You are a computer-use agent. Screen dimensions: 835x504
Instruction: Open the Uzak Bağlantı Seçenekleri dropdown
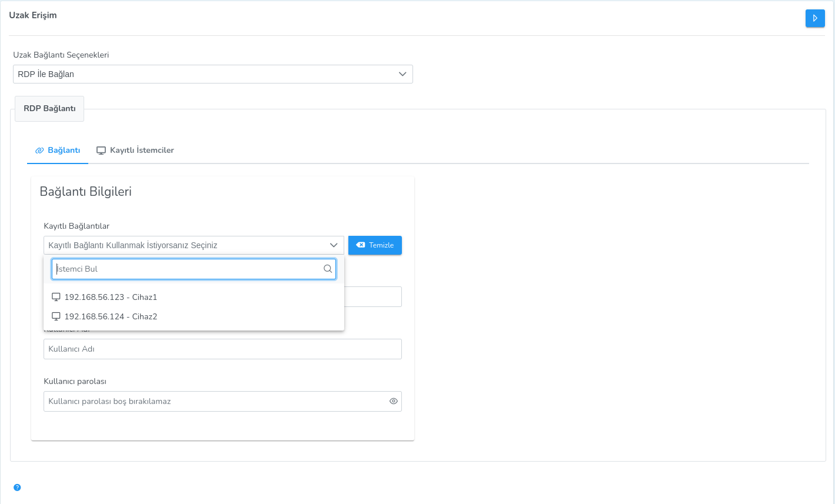[x=212, y=74]
